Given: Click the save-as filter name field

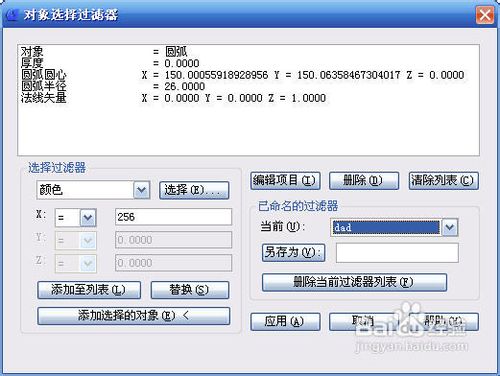Looking at the screenshot, I should (x=397, y=253).
